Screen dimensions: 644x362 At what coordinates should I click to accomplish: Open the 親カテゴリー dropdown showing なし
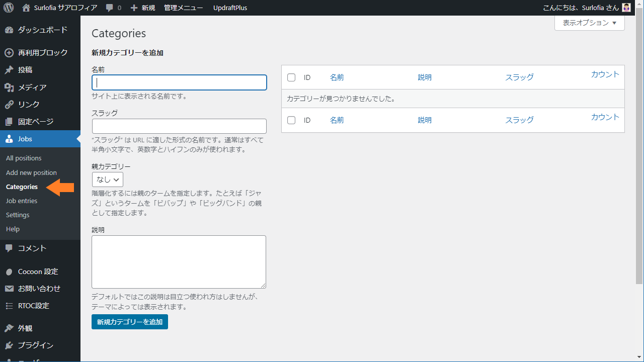pos(108,179)
